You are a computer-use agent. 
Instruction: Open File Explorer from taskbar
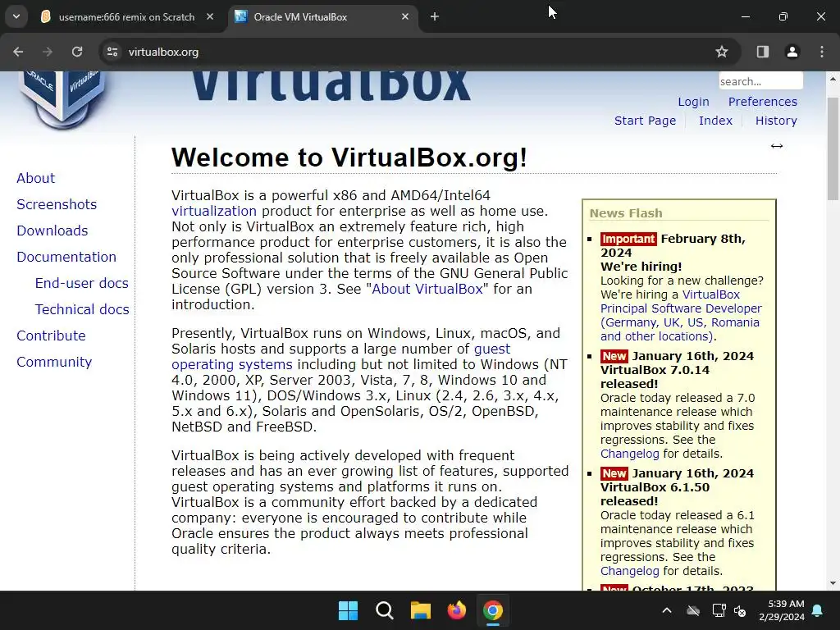click(x=421, y=610)
